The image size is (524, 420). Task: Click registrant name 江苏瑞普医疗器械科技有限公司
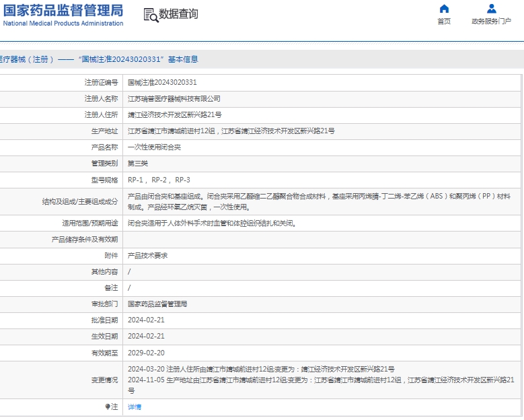click(174, 99)
